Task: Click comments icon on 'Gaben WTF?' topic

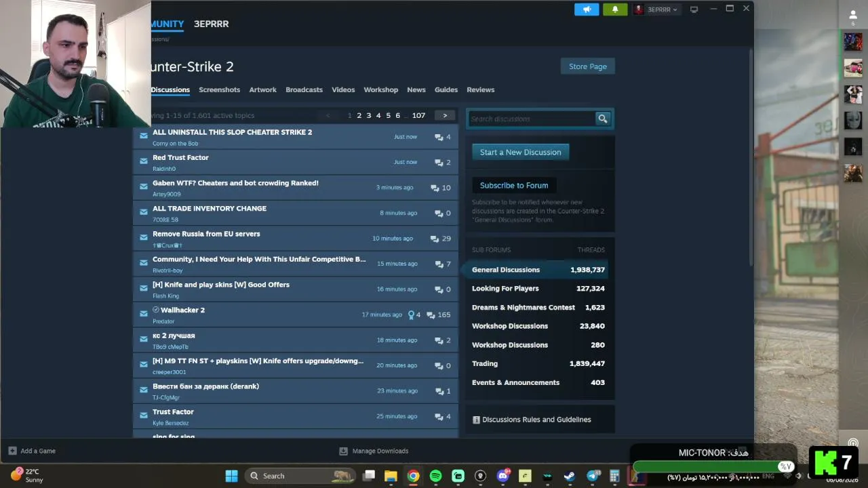Action: [435, 188]
